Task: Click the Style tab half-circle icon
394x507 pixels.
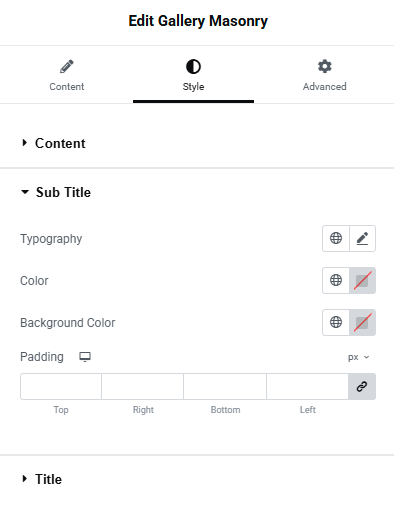Action: (x=193, y=66)
